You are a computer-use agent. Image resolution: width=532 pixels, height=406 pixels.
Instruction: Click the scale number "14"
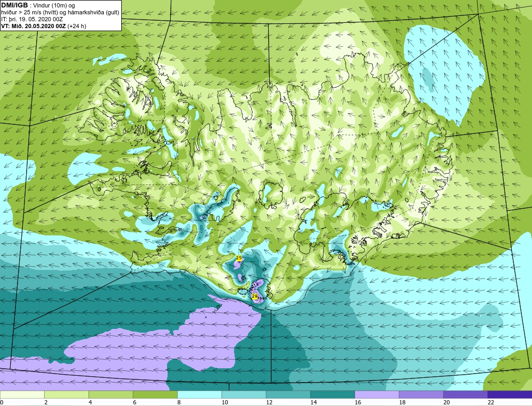point(313,403)
